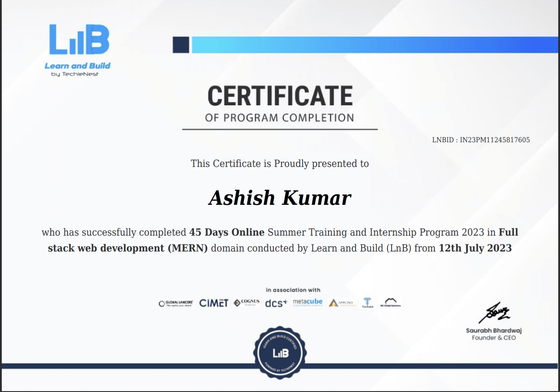Click the Cognus Technology logo
This screenshot has width=560, height=392.
pos(246,302)
